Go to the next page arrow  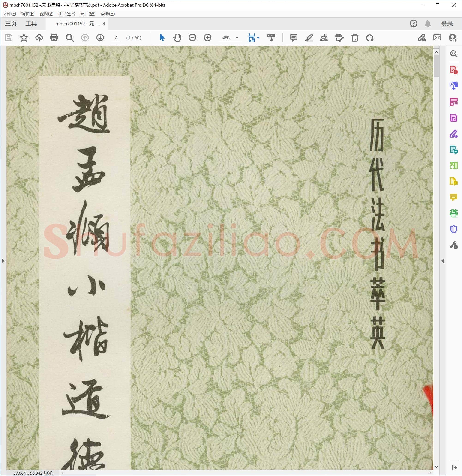click(x=100, y=38)
